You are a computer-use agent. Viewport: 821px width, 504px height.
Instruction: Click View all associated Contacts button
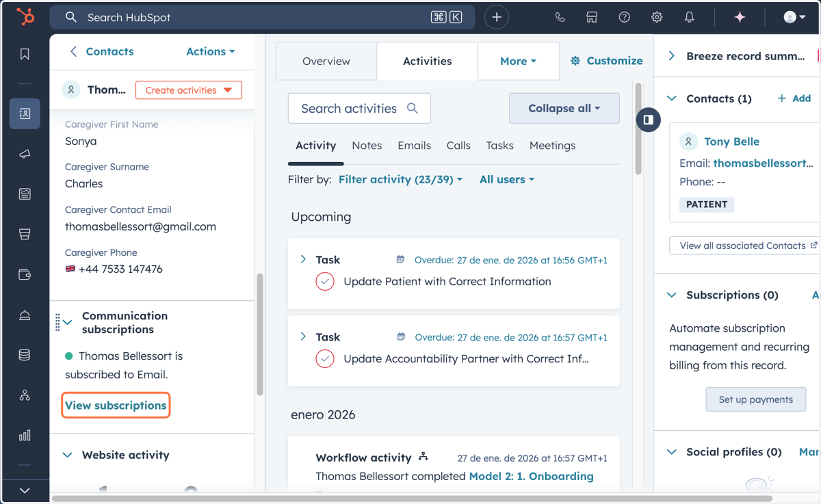coord(745,246)
